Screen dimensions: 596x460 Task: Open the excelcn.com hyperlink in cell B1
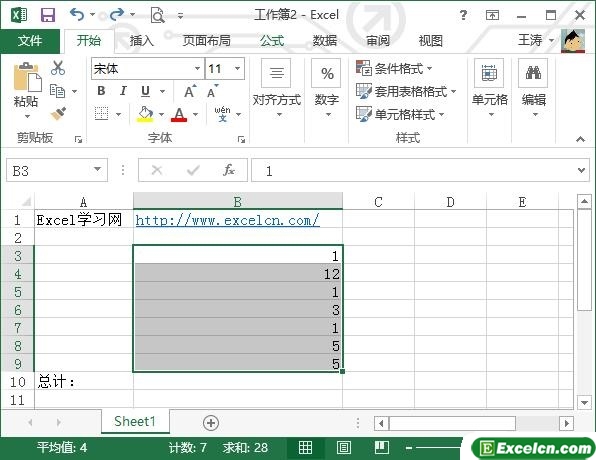tap(227, 220)
